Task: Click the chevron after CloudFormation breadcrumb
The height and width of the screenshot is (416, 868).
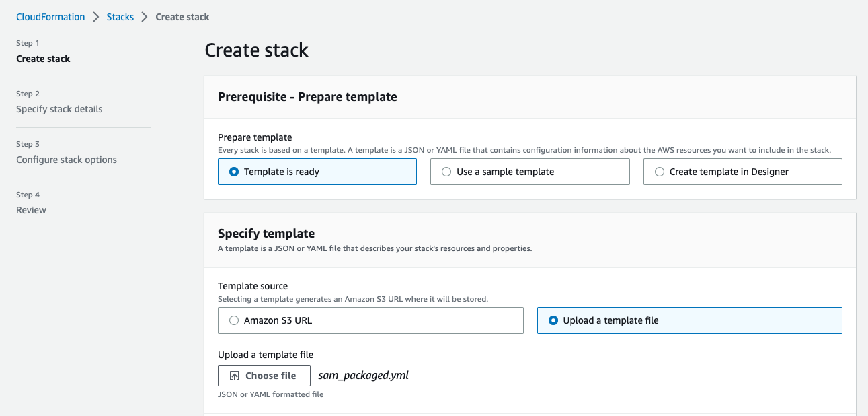Action: click(x=96, y=17)
